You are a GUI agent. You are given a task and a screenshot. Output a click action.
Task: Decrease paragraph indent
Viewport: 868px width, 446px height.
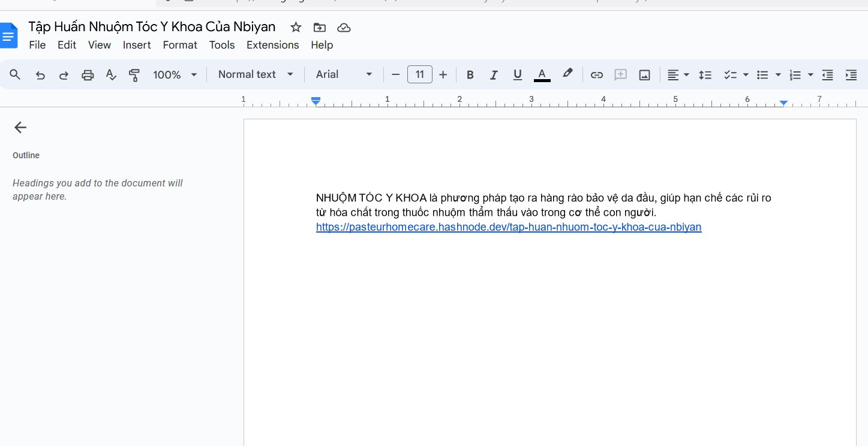827,75
